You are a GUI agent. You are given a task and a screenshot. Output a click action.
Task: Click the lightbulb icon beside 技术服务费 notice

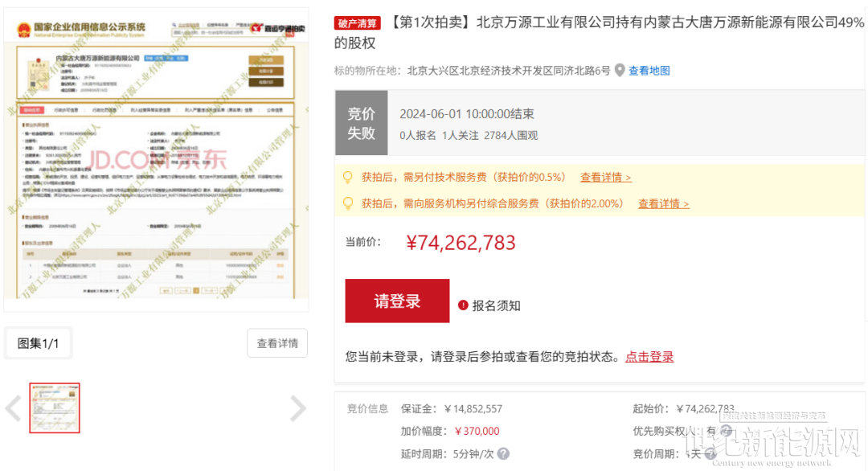click(348, 177)
